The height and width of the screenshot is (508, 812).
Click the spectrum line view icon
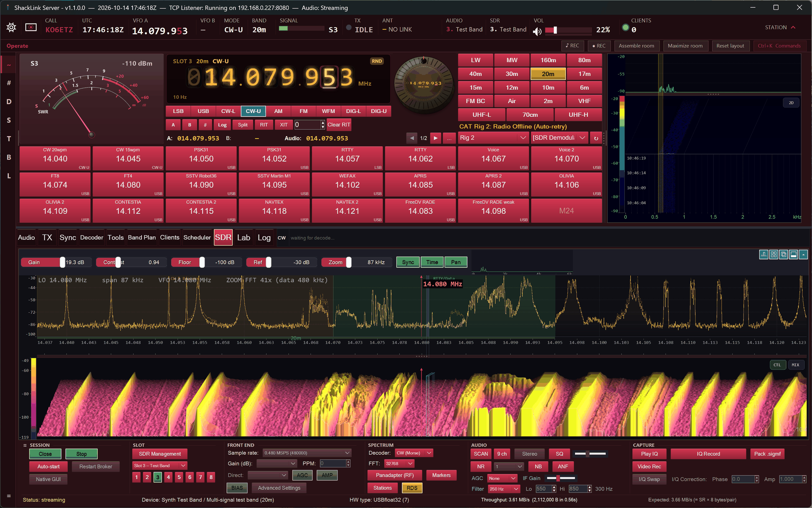[x=764, y=255]
